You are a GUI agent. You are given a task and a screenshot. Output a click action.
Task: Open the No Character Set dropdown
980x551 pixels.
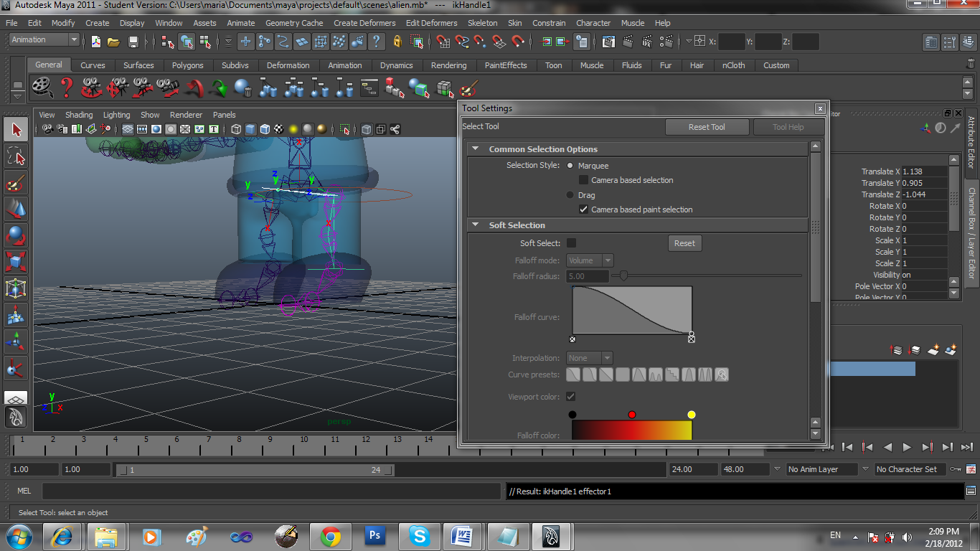point(909,469)
